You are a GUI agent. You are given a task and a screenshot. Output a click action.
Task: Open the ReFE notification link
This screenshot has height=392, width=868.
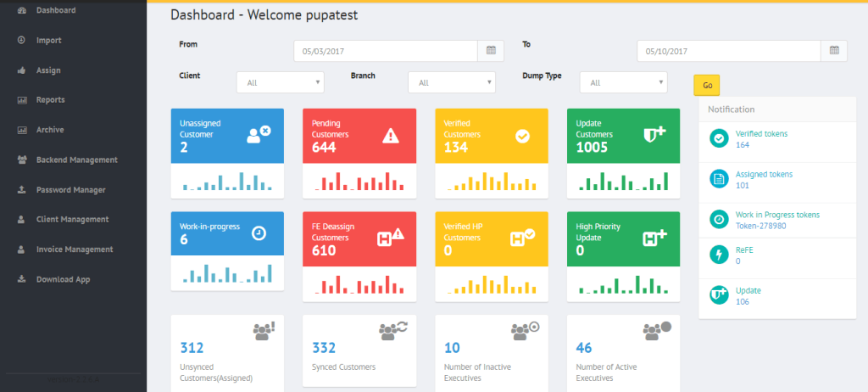[x=744, y=250]
